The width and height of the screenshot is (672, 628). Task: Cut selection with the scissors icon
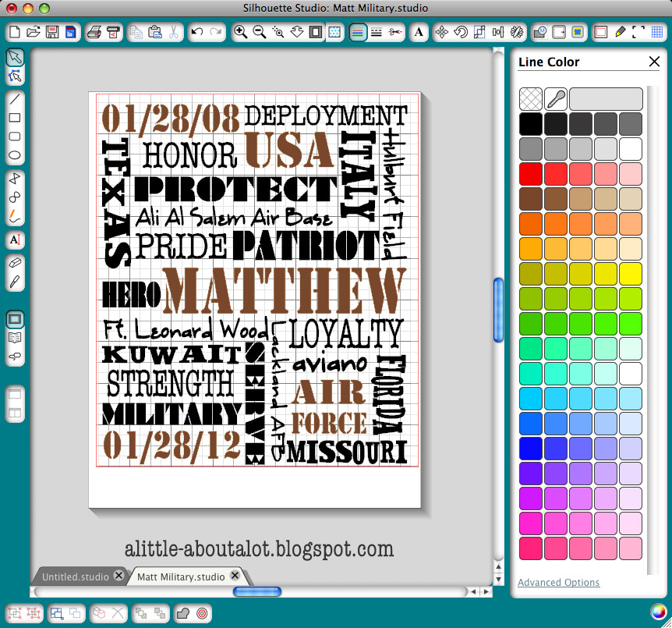pos(174,32)
